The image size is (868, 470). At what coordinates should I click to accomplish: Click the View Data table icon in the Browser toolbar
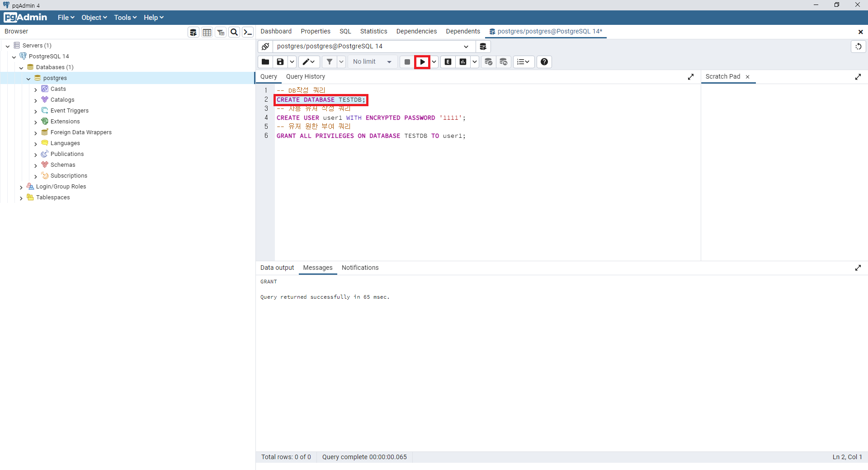point(207,32)
